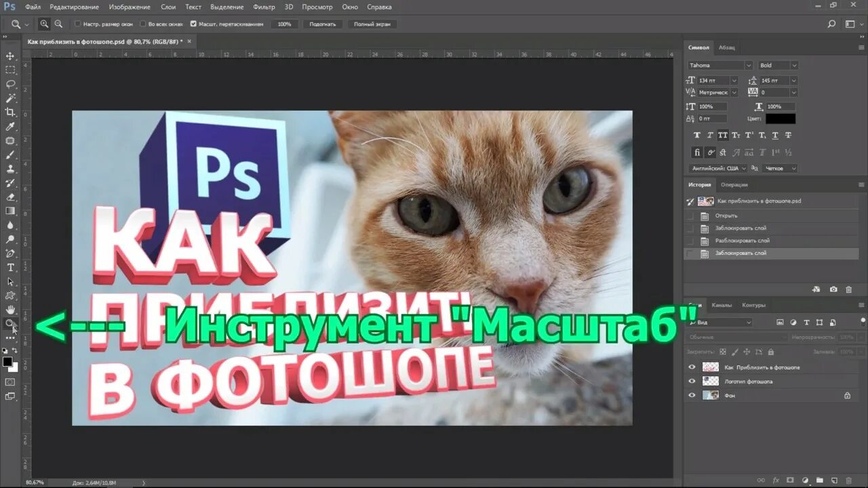Select the Hand tool
Image resolution: width=868 pixels, height=488 pixels.
(10, 310)
